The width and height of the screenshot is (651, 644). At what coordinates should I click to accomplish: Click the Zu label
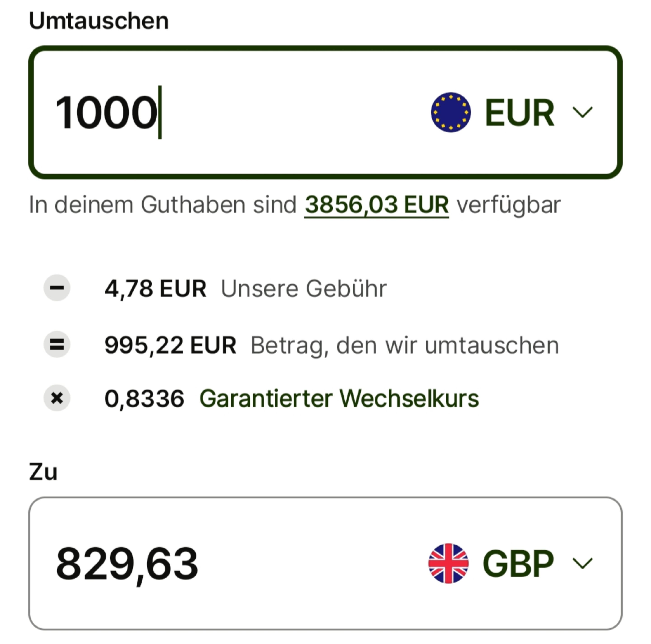43,472
